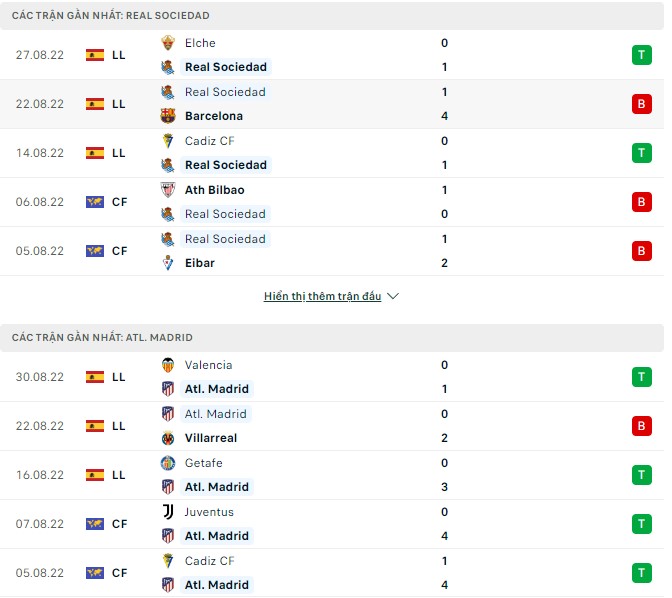Click the Getafe club crest icon

(168, 463)
